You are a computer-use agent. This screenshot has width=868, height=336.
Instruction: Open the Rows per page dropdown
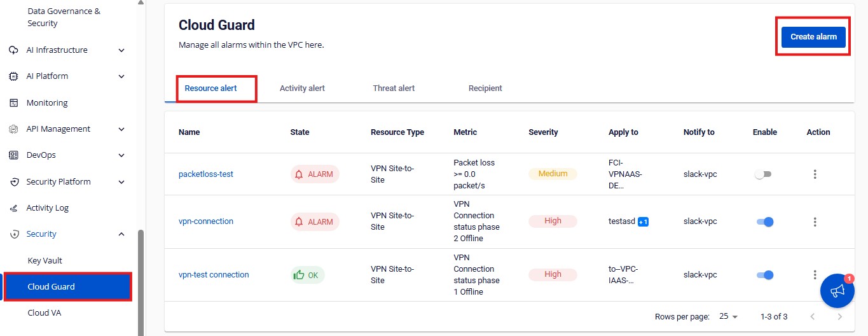pos(728,317)
